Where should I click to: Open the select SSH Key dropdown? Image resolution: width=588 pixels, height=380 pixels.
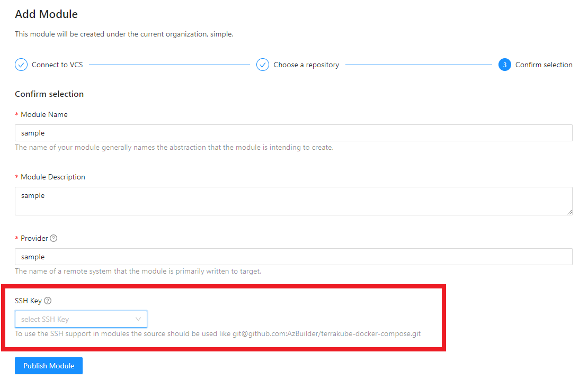[x=74, y=319]
